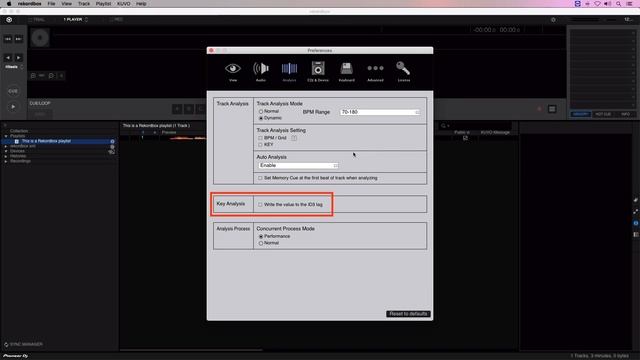640x360 pixels.
Task: Open the Auto Analysis Enable dropdown
Action: [x=298, y=165]
